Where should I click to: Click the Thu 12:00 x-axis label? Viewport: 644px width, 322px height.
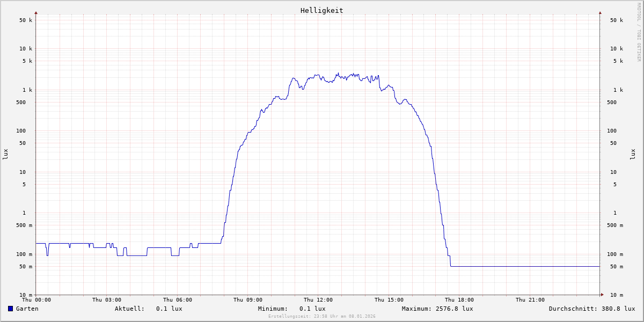[x=318, y=300]
